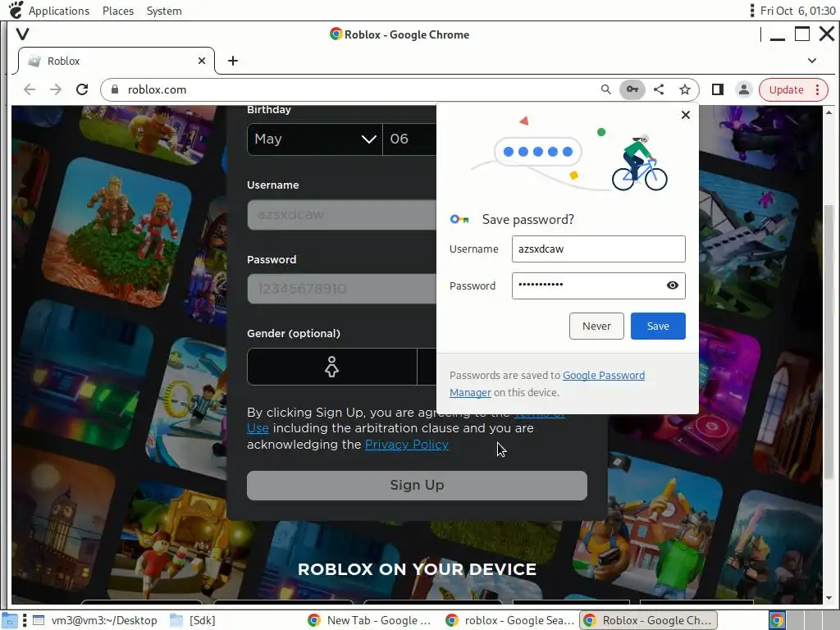The width and height of the screenshot is (840, 630).
Task: Switch to the Roblox browser tab
Action: (116, 61)
